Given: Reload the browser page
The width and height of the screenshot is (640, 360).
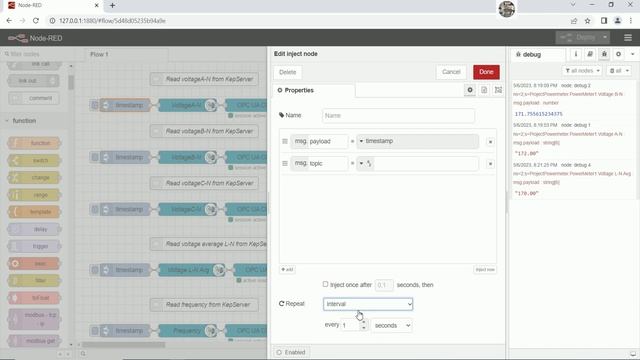Looking at the screenshot, I should pos(36,21).
